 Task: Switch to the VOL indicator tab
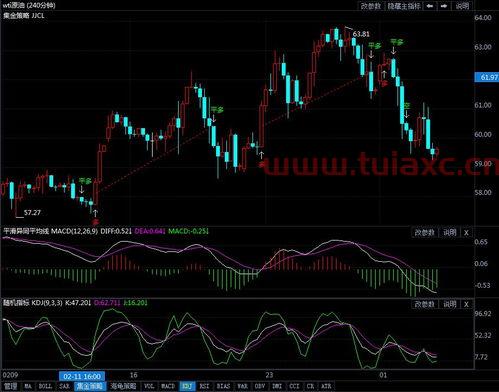point(149,386)
